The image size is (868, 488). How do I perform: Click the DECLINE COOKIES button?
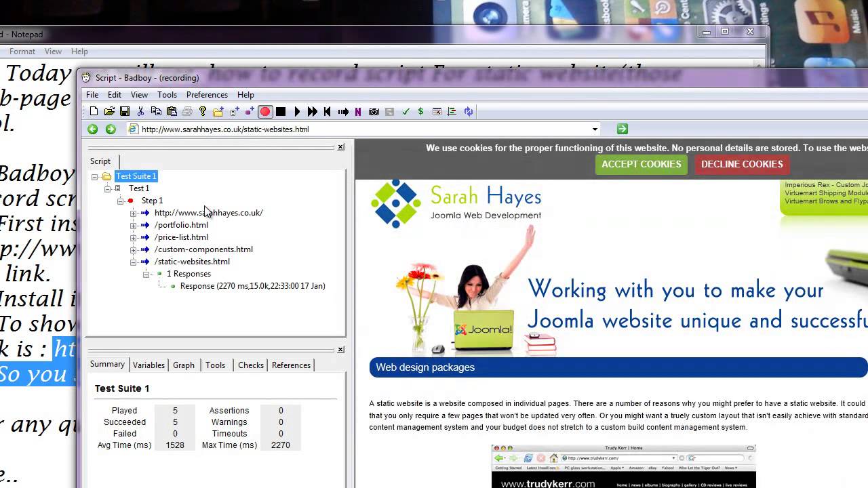tap(742, 164)
